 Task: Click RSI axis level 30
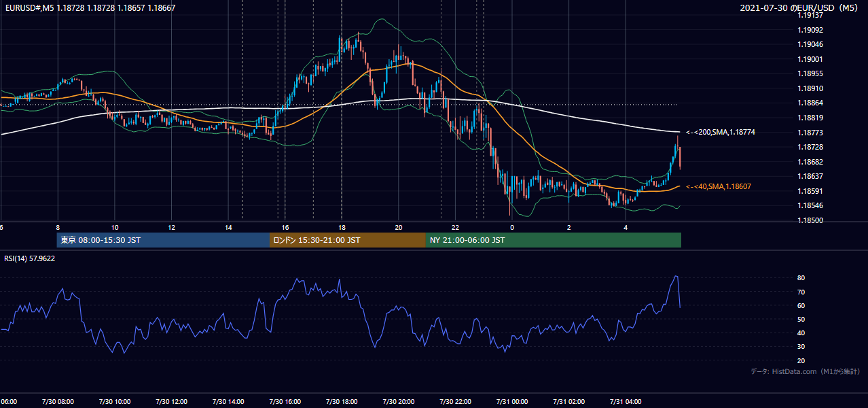[801, 346]
